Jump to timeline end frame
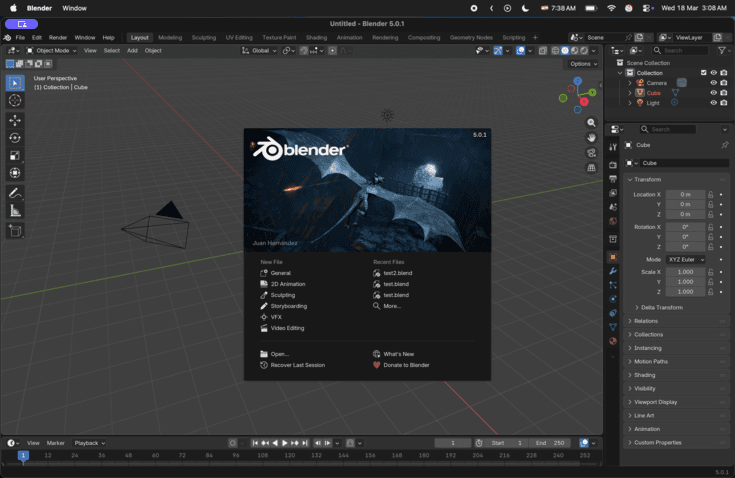 (305, 443)
